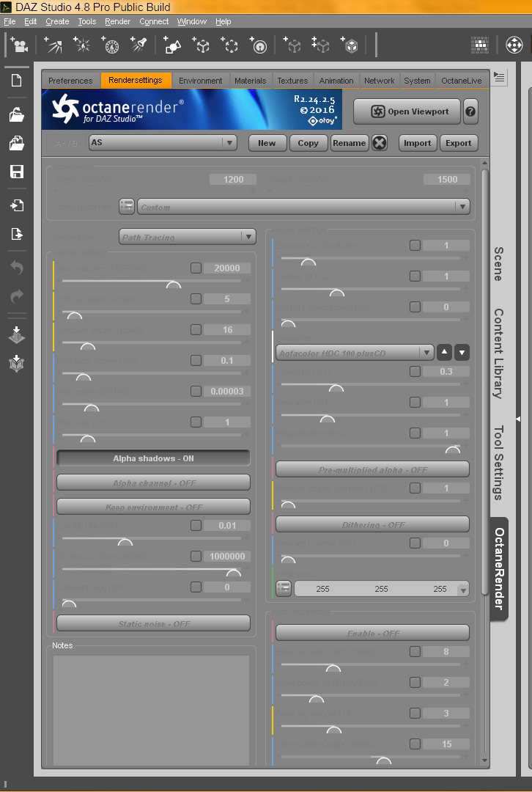Image resolution: width=532 pixels, height=792 pixels.
Task: Click inside the Notes text area
Action: tap(152, 710)
